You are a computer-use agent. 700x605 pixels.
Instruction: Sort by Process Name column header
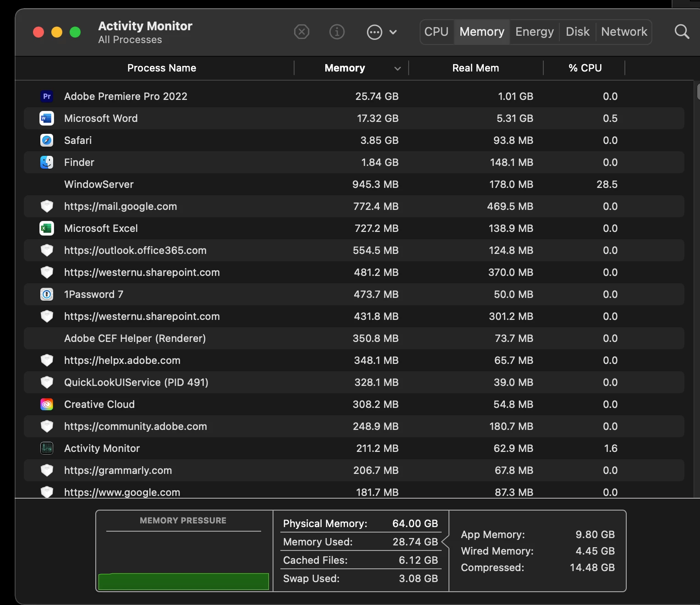[162, 68]
